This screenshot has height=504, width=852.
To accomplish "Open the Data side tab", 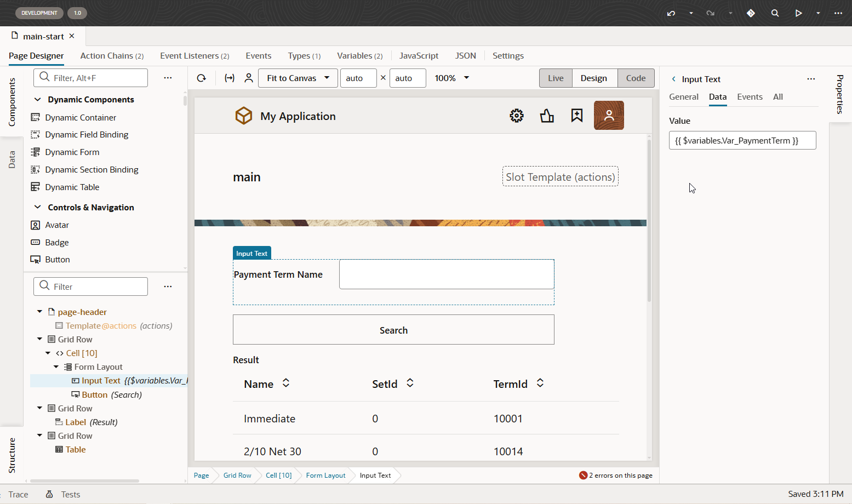I will click(x=12, y=159).
